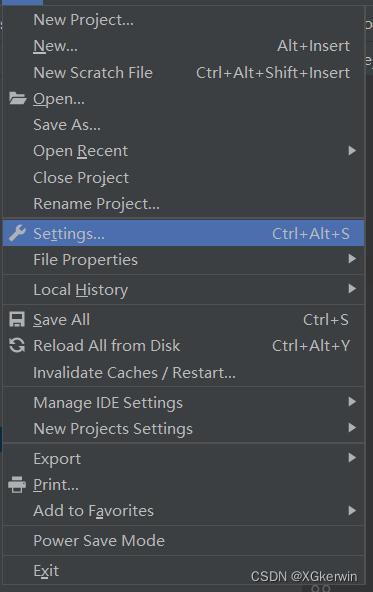Image resolution: width=373 pixels, height=592 pixels.
Task: Click the Reload All from Disk arrows icon
Action: click(x=17, y=345)
